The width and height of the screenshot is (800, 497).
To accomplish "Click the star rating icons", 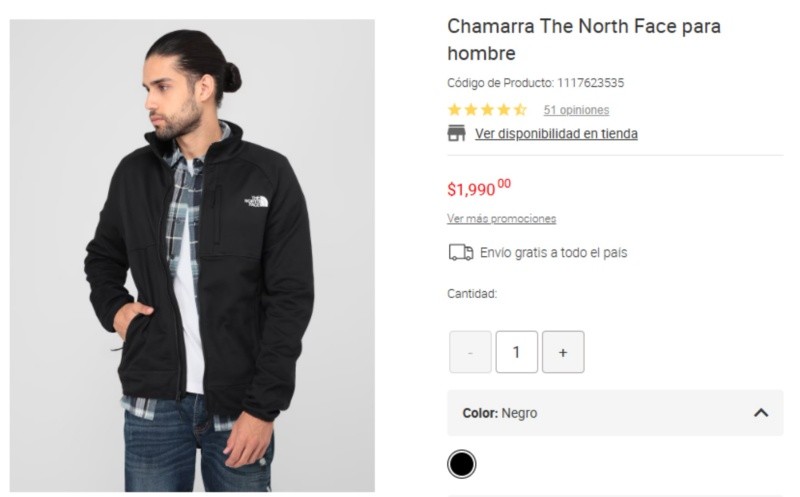I will [487, 110].
